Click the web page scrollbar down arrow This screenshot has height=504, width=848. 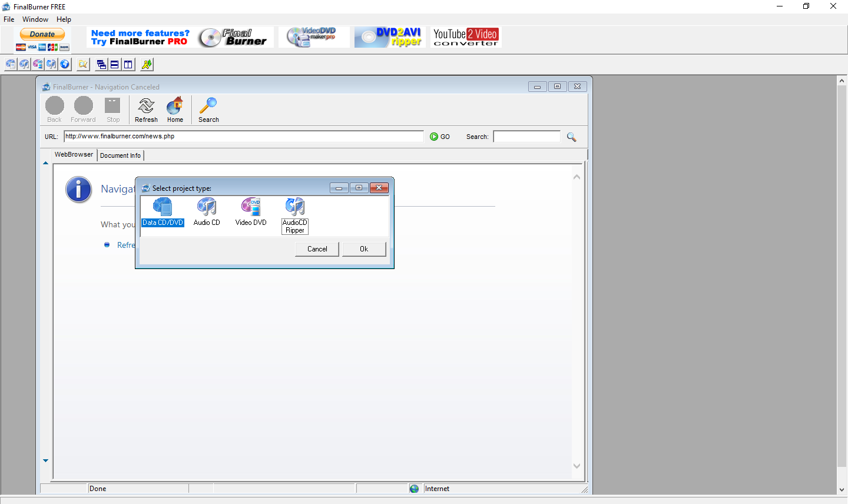[577, 466]
